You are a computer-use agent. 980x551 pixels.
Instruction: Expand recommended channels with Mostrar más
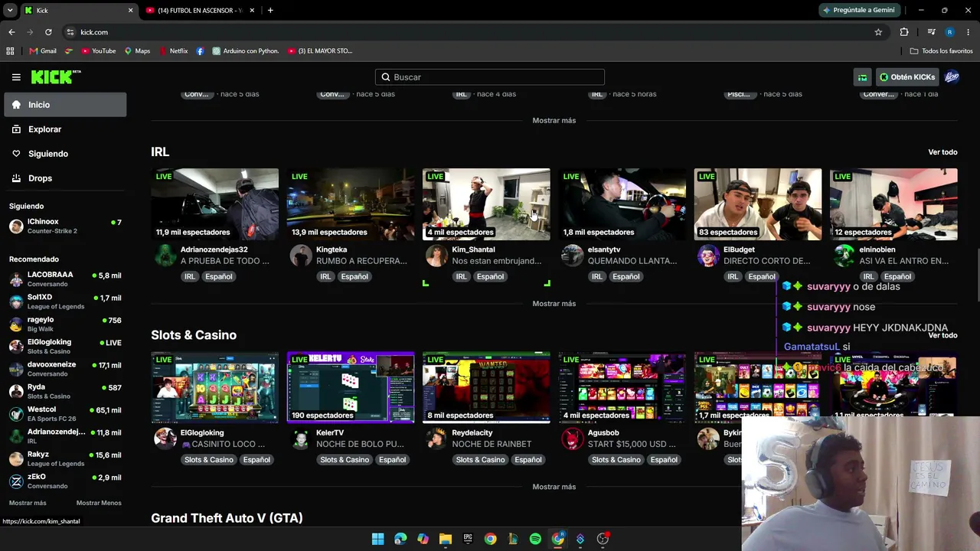click(x=28, y=503)
